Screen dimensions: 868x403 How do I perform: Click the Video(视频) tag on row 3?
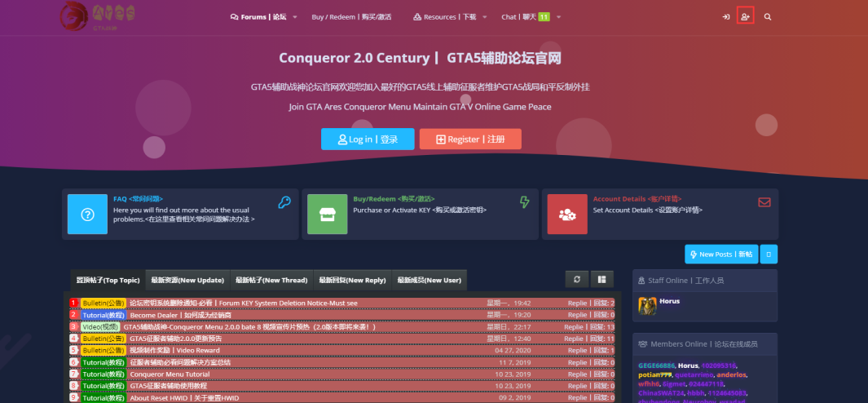tap(100, 326)
